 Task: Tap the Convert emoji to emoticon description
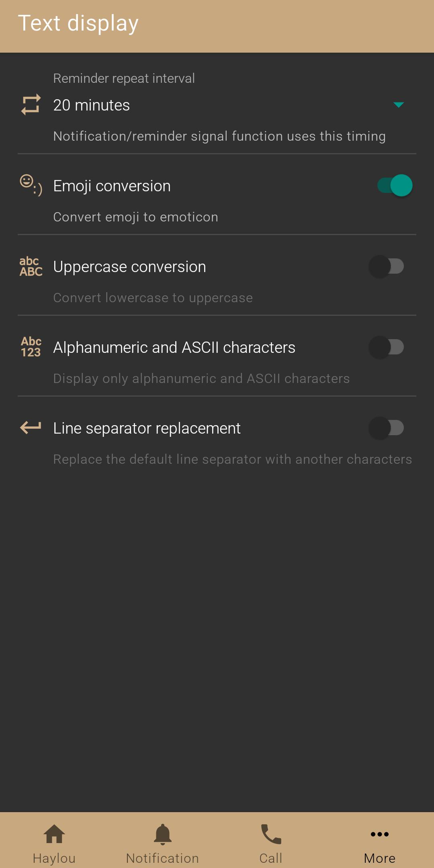pos(136,217)
